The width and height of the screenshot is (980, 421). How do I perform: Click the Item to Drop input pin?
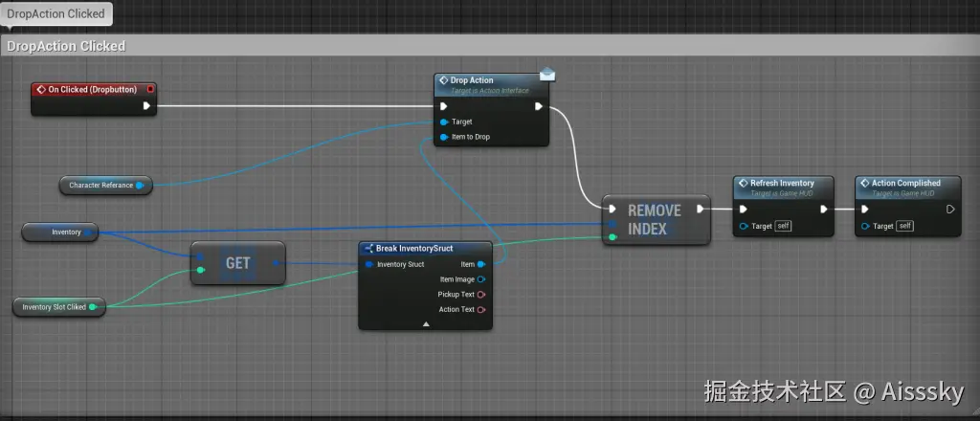pyautogui.click(x=444, y=137)
